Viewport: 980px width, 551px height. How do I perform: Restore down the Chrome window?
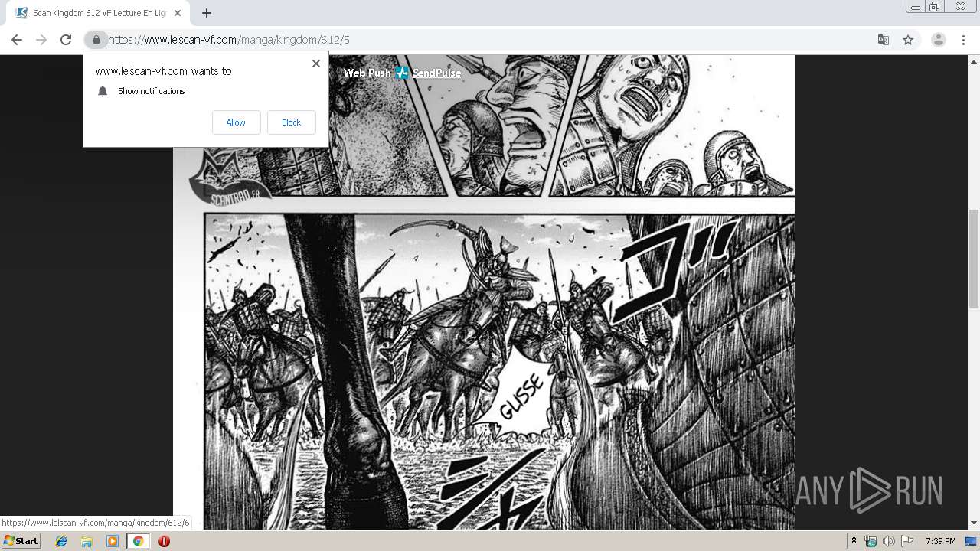[935, 7]
